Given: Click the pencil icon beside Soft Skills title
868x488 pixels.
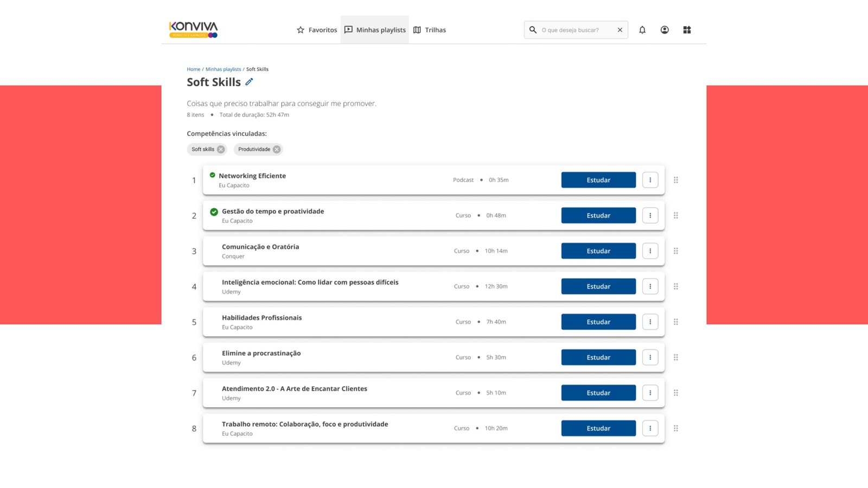Looking at the screenshot, I should [249, 82].
